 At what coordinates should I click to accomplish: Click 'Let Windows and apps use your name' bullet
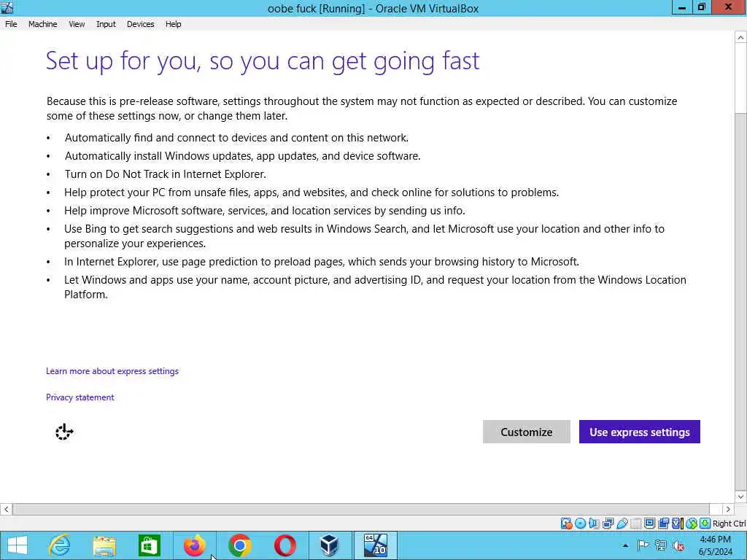[x=376, y=287]
